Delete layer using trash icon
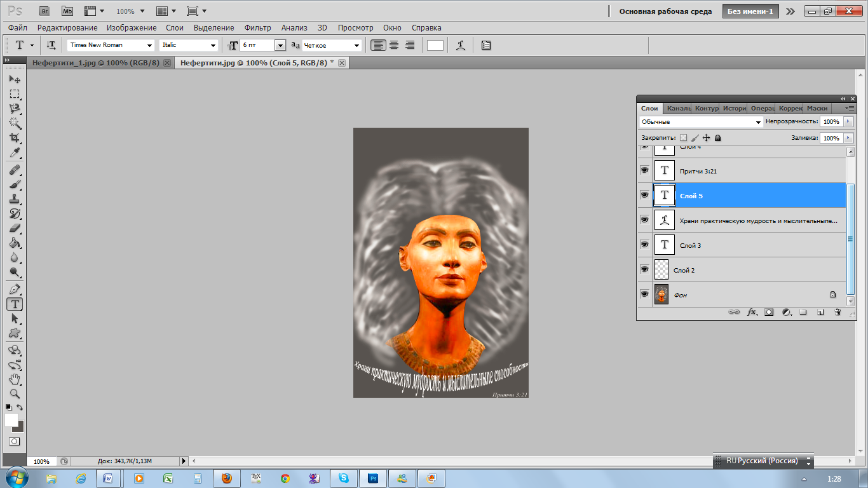The height and width of the screenshot is (488, 868). pyautogui.click(x=837, y=312)
